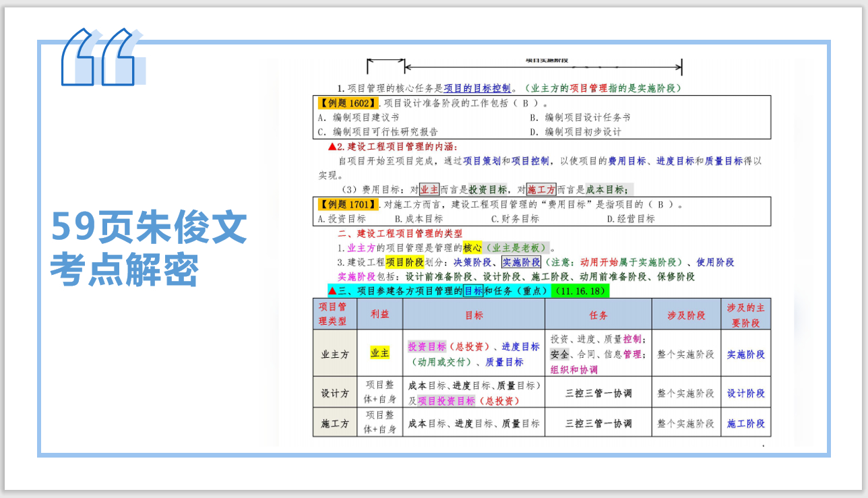Click the blue "设计阶段" table cell
This screenshot has width=868, height=498.
746,393
